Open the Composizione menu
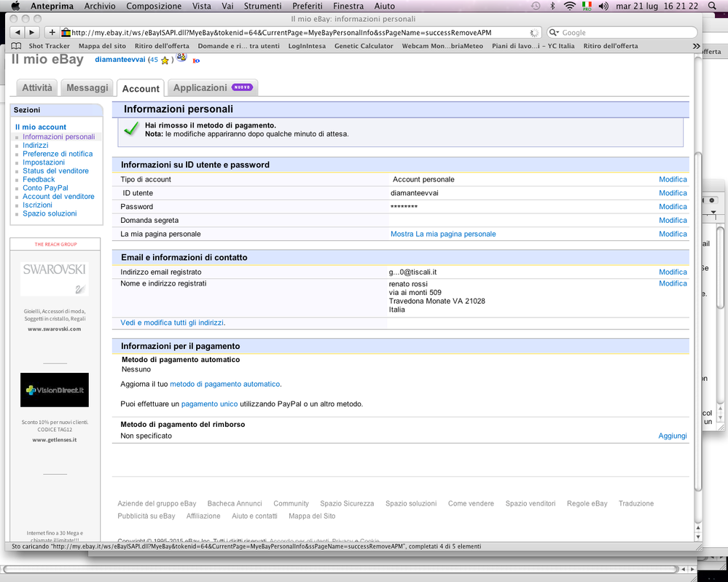 (154, 6)
